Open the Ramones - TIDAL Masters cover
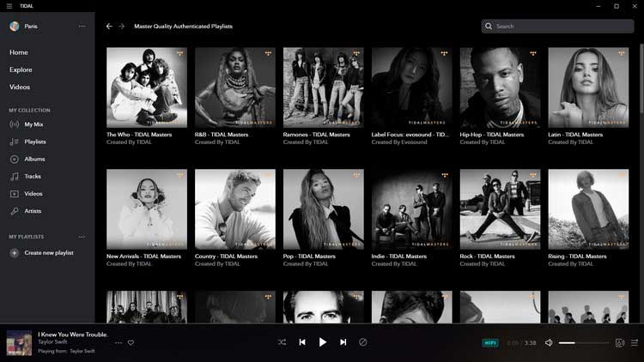Screen dimensions: 644x362 323,87
